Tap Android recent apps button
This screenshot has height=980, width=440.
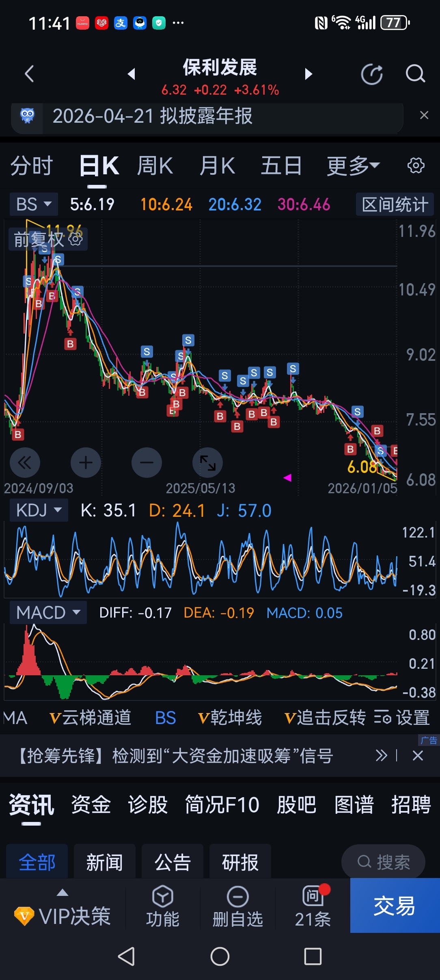(313, 956)
